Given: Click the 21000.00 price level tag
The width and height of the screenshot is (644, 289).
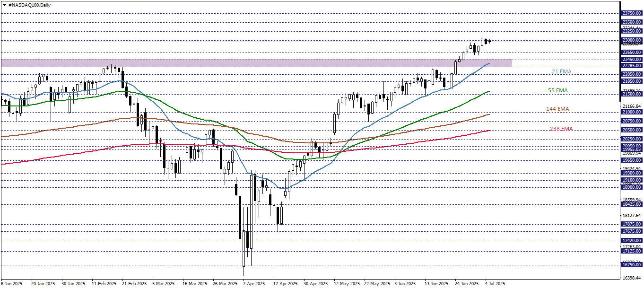Looking at the screenshot, I should click(x=632, y=112).
